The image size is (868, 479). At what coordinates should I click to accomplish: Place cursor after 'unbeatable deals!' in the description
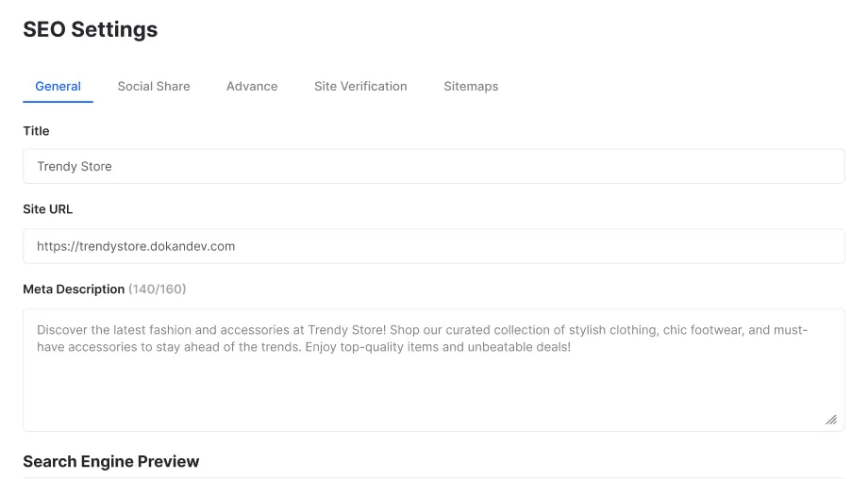[x=572, y=347]
